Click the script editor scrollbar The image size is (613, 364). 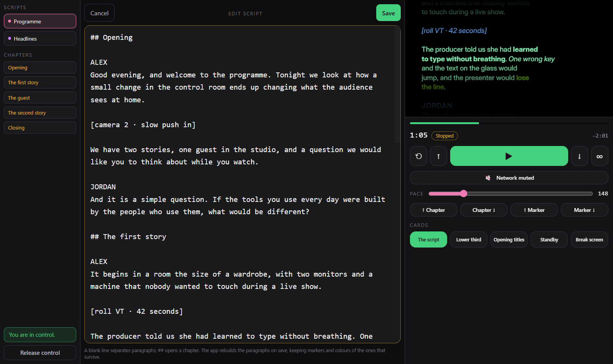[x=397, y=85]
